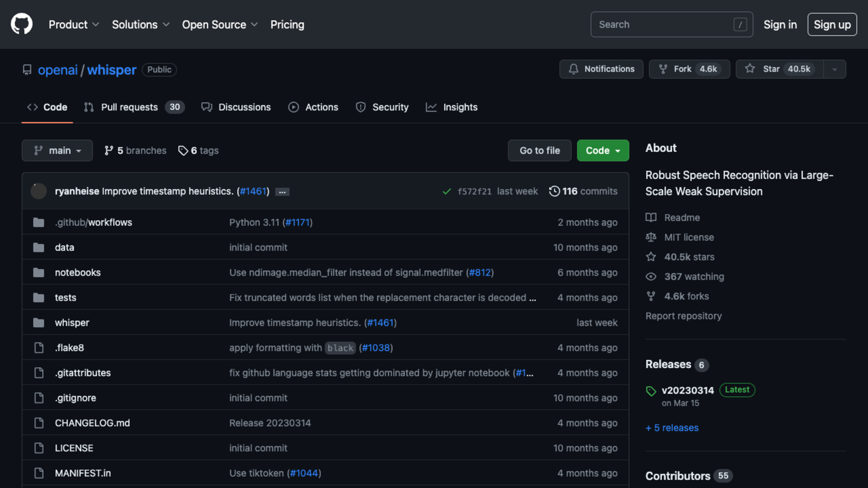Viewport: 868px width, 488px height.
Task: Click the folder icon for .github/workflows
Action: (39, 222)
